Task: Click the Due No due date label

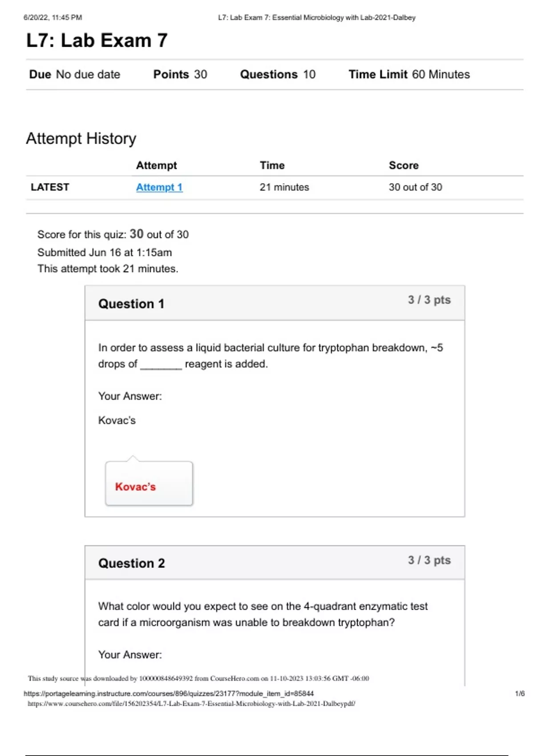Action: point(75,74)
